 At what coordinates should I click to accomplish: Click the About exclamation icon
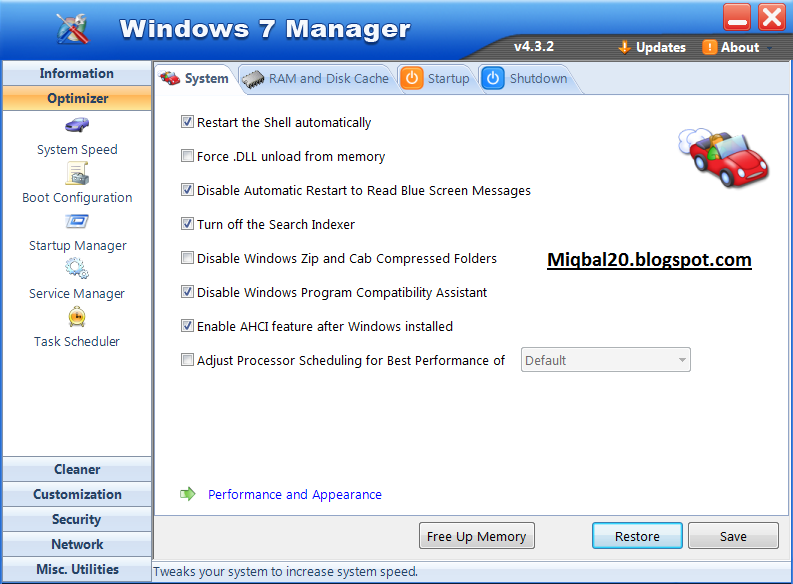point(710,47)
